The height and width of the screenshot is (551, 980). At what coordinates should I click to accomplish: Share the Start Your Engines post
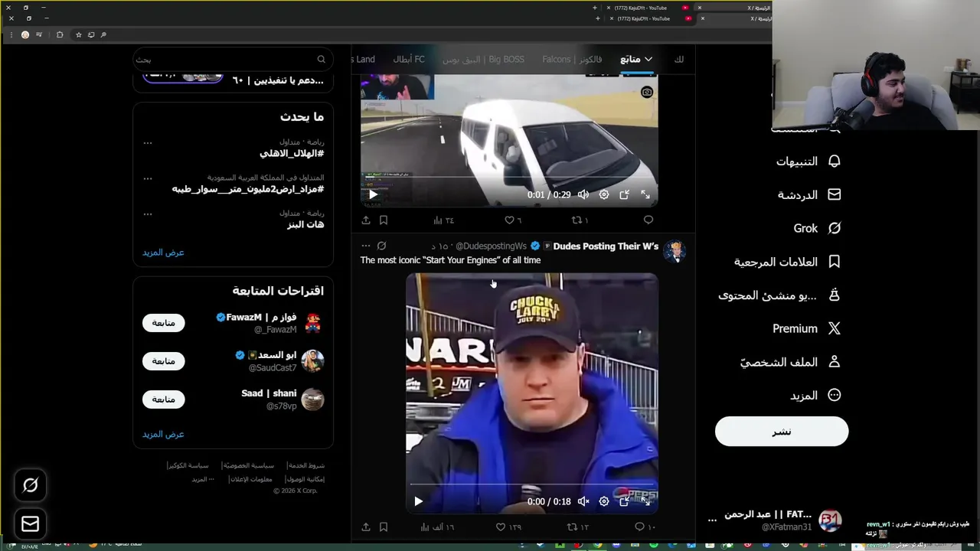(366, 527)
